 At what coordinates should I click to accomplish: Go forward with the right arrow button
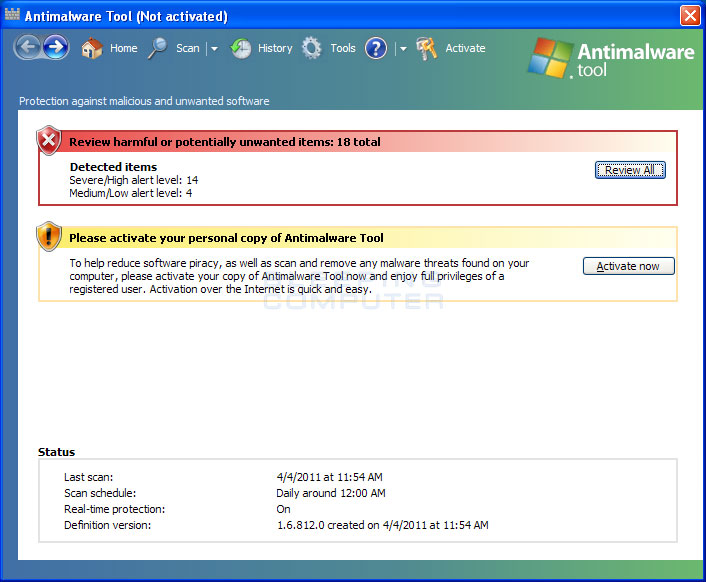tap(56, 47)
